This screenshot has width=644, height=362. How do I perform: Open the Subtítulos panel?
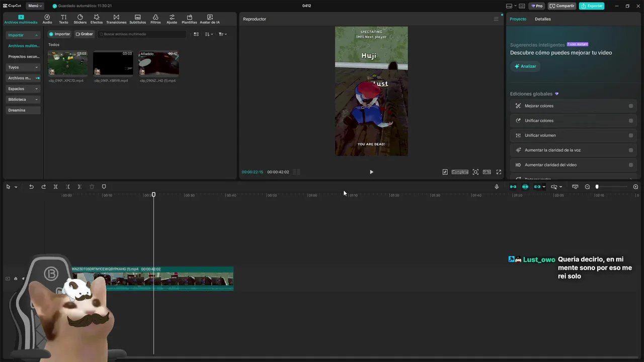(137, 19)
